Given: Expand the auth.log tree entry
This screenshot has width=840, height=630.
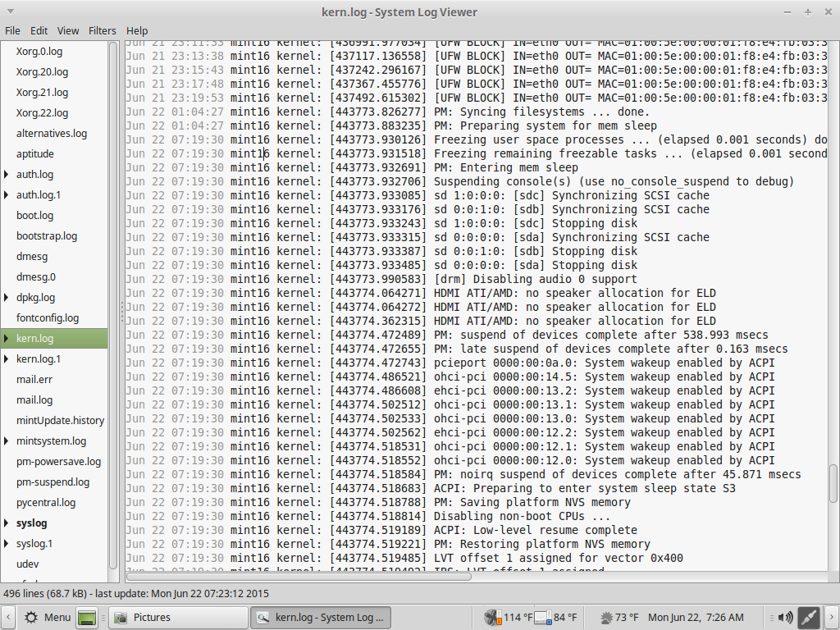Looking at the screenshot, I should pos(7,175).
